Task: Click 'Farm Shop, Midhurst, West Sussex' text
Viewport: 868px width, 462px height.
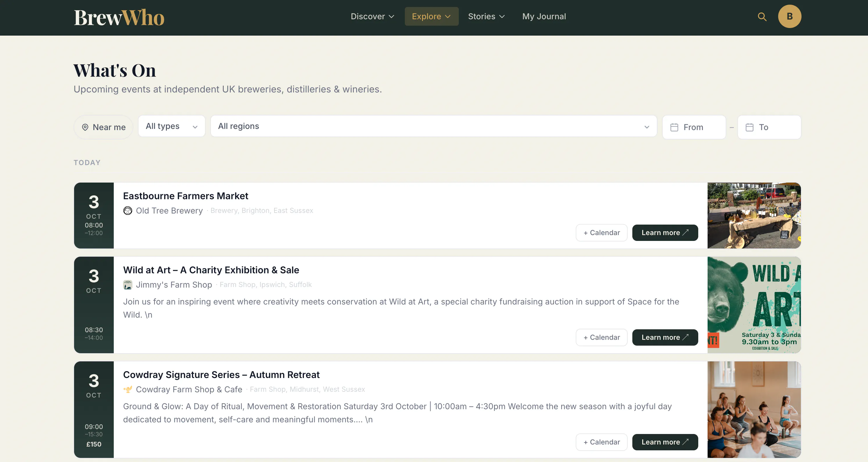Action: point(307,390)
